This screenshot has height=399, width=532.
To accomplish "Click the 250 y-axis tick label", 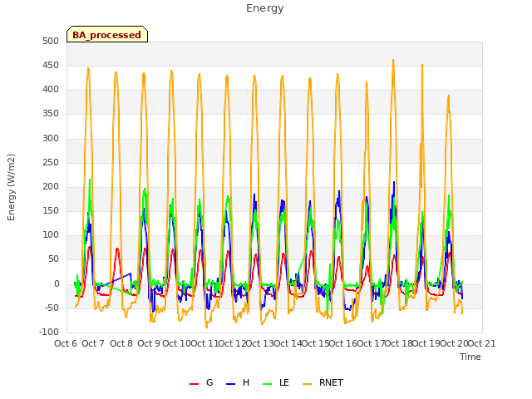I will pyautogui.click(x=51, y=163).
